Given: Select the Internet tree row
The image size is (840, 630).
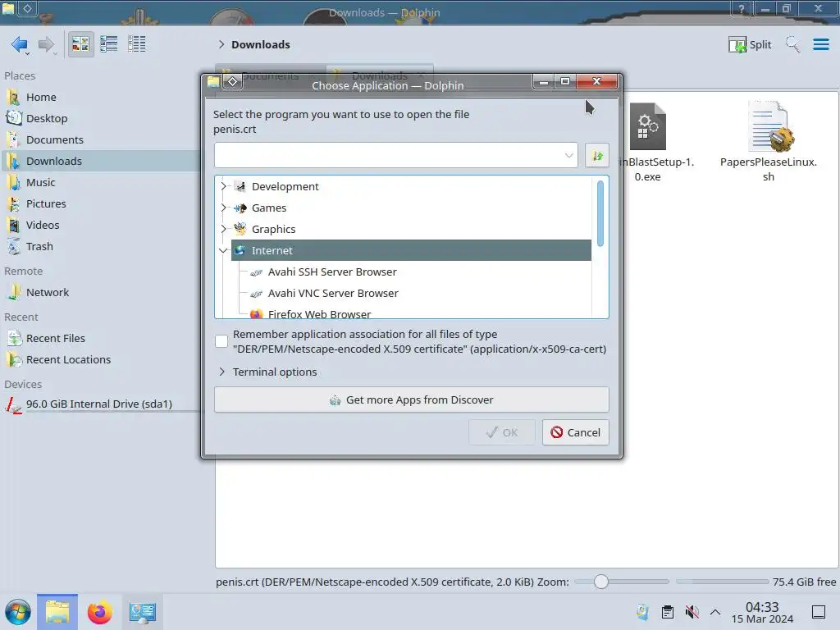Looking at the screenshot, I should (411, 251).
